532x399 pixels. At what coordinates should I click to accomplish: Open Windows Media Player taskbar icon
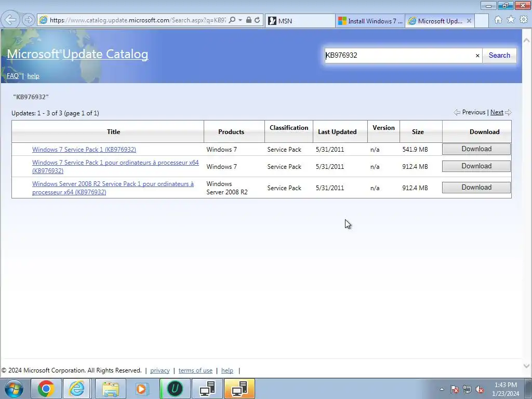coord(142,389)
